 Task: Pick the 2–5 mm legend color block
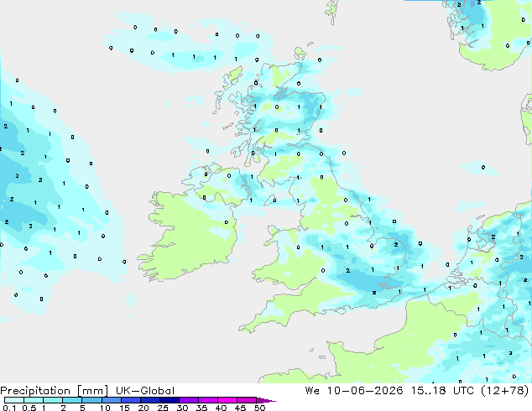[72, 400]
